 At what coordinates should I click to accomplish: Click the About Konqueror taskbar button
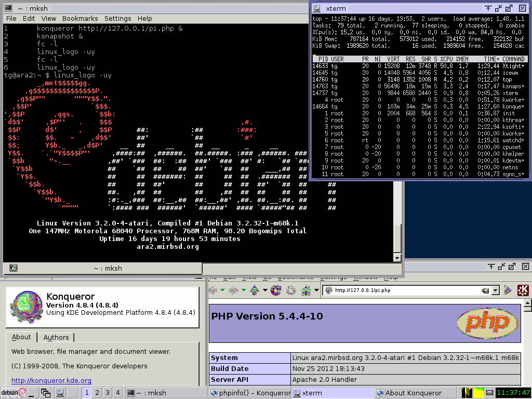416,393
